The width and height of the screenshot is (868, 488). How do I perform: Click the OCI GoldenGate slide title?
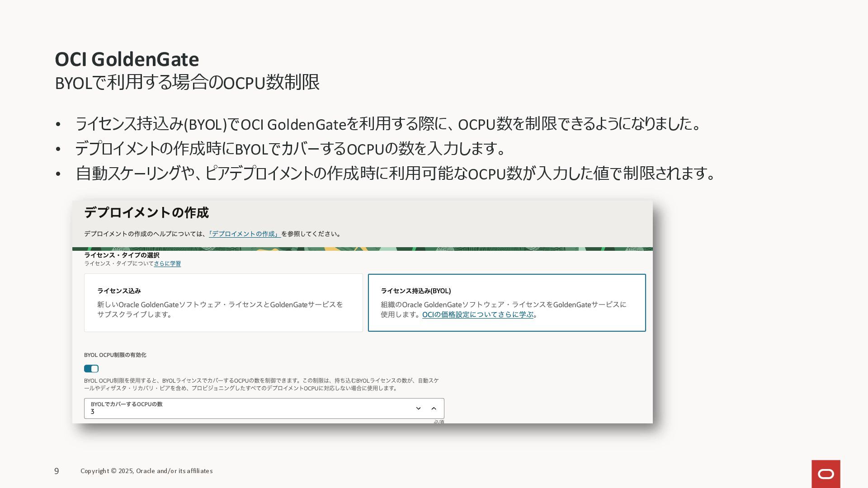click(x=127, y=59)
